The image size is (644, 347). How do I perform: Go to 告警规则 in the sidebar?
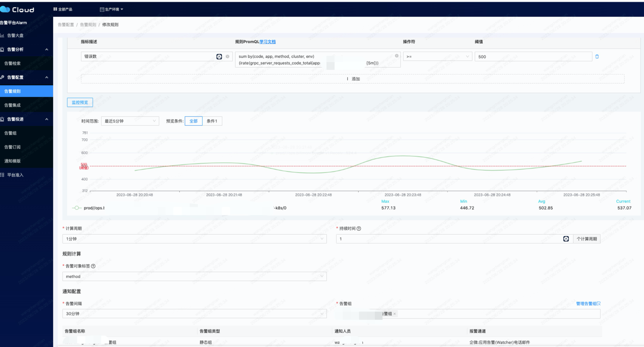point(26,91)
